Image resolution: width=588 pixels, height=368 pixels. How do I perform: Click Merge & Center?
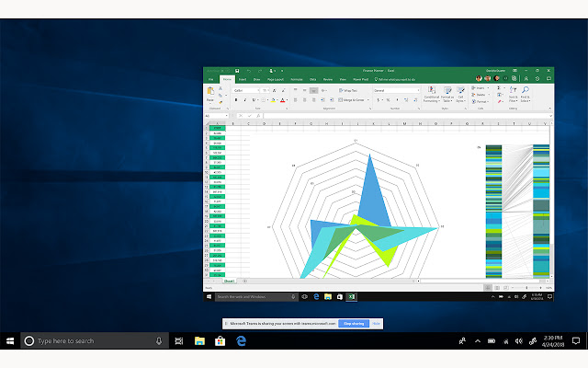[351, 100]
